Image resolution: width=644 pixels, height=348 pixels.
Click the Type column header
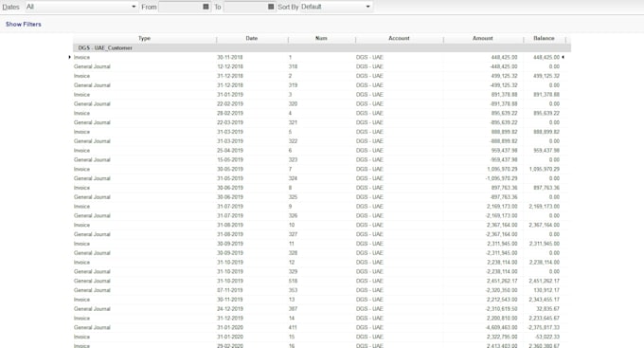pos(144,38)
